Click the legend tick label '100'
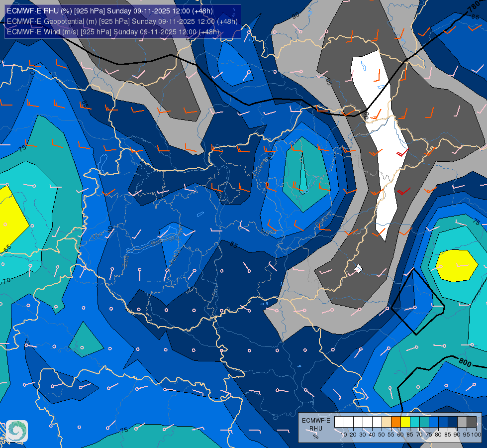 477,435
